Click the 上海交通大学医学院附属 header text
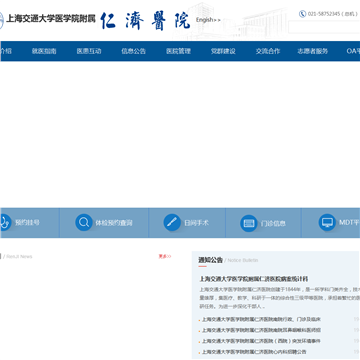The height and width of the screenshot is (360, 360). click(51, 18)
